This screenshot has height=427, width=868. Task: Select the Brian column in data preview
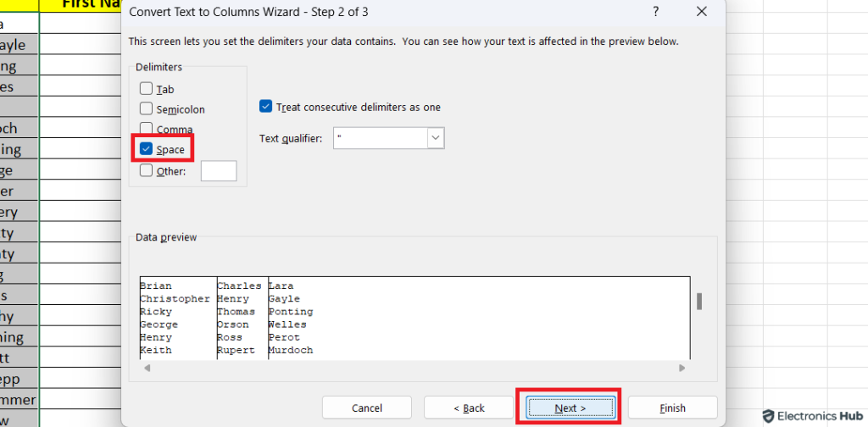coord(175,318)
